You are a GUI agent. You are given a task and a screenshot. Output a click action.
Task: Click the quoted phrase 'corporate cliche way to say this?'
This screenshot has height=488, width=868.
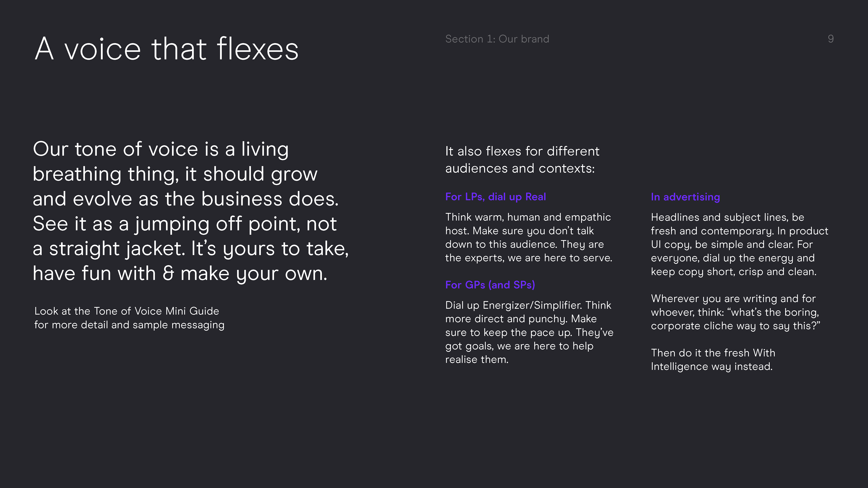click(x=735, y=326)
